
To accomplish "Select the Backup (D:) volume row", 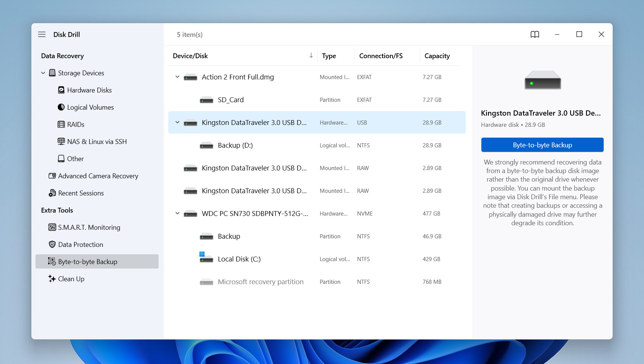I will (317, 145).
